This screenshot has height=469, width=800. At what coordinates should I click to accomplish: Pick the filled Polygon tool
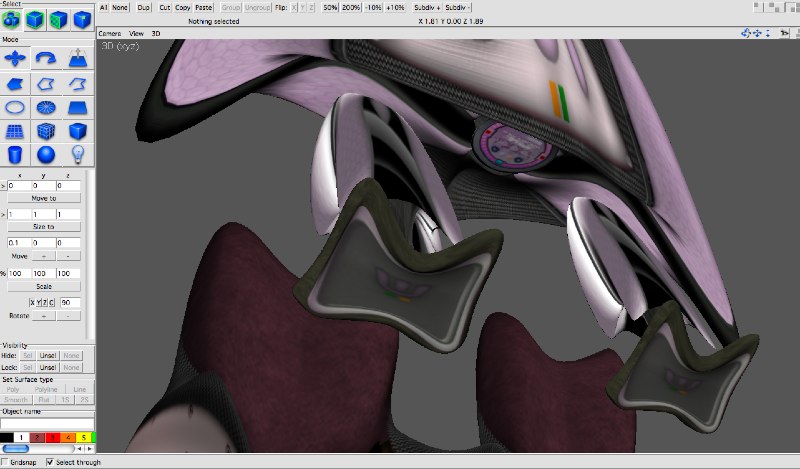[15, 84]
